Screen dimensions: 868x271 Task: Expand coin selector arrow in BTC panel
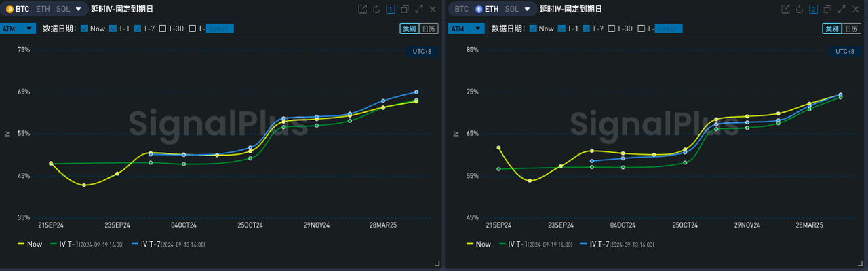tap(79, 10)
